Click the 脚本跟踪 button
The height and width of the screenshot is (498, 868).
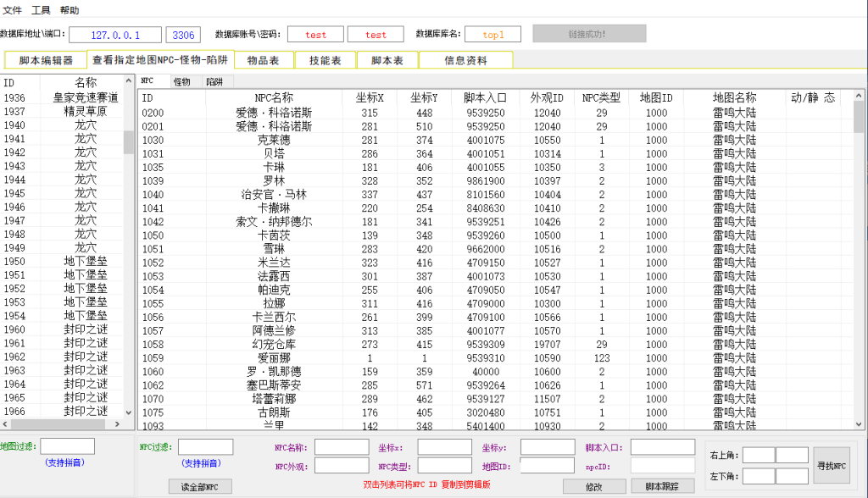662,486
